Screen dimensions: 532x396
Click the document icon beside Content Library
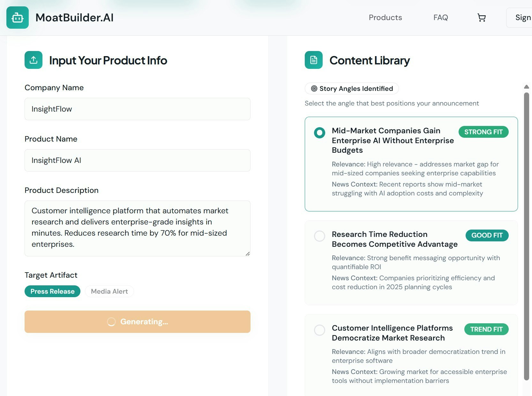(313, 60)
